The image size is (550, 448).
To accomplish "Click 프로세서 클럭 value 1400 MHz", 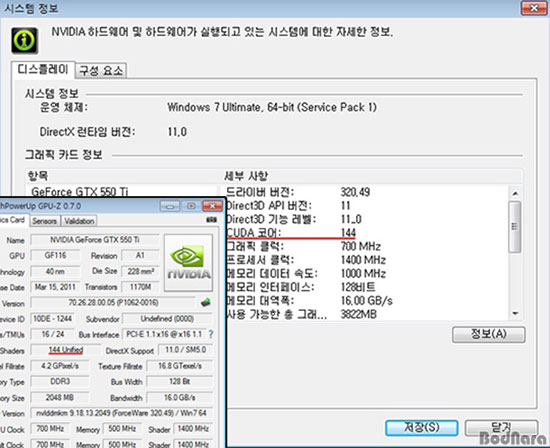I will click(x=363, y=260).
